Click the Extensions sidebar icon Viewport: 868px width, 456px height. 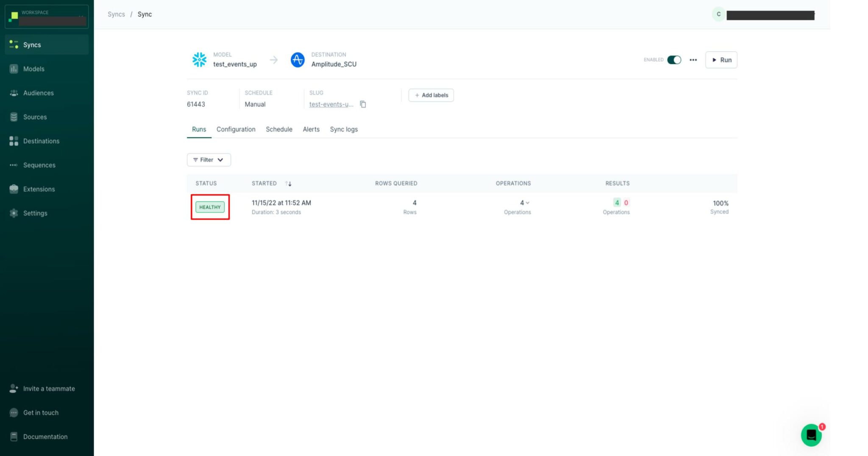[x=14, y=189]
